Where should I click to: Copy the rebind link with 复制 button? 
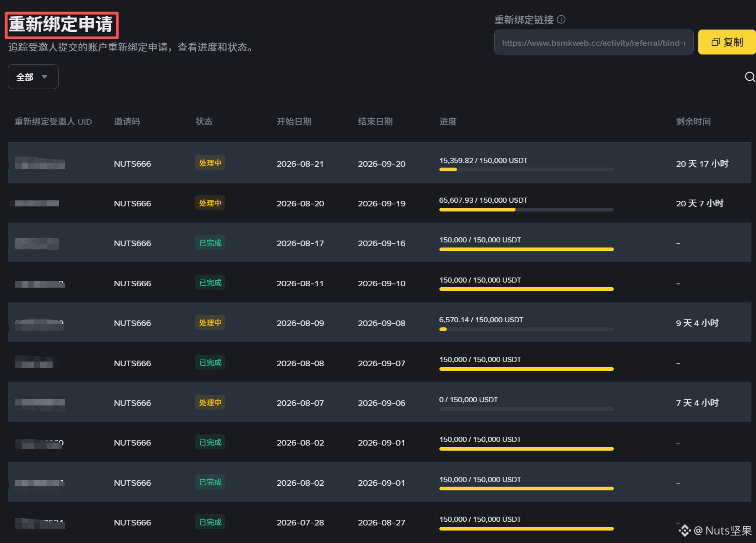point(727,42)
